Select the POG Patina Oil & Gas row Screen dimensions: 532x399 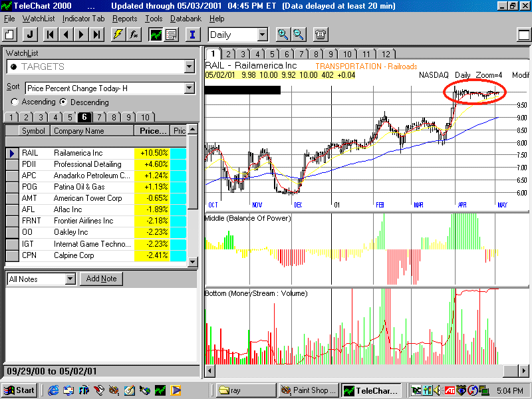click(x=96, y=187)
